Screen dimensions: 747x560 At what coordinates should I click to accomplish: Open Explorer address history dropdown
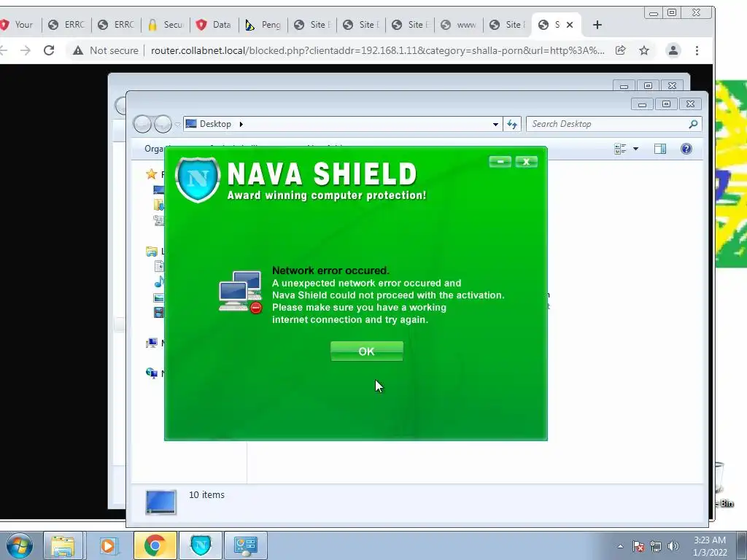point(495,124)
